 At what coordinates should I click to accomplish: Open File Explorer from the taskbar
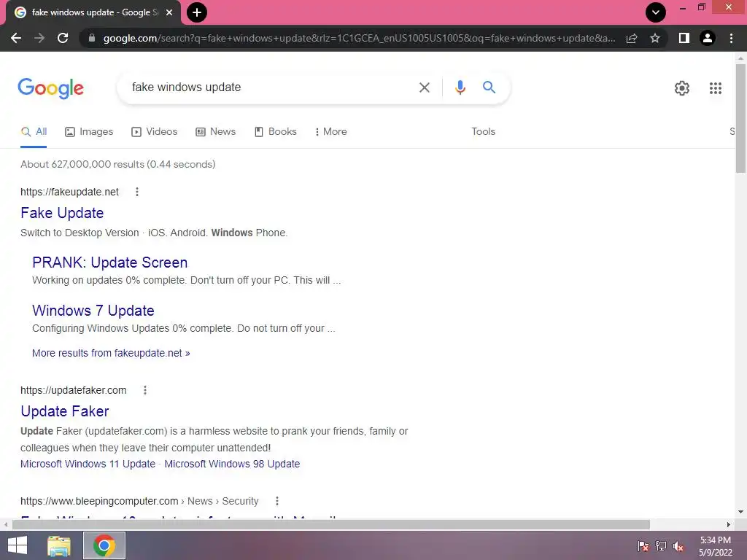59,545
